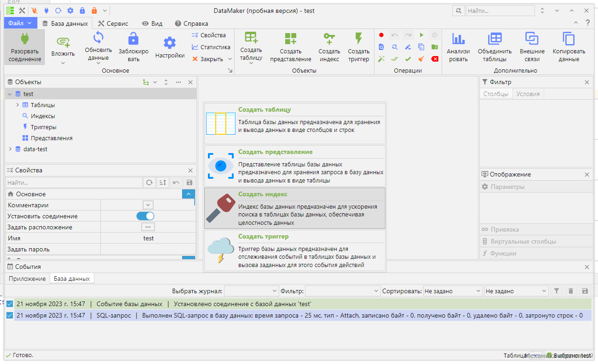Open the Вложить attach database button
598x364 pixels.
click(x=63, y=47)
